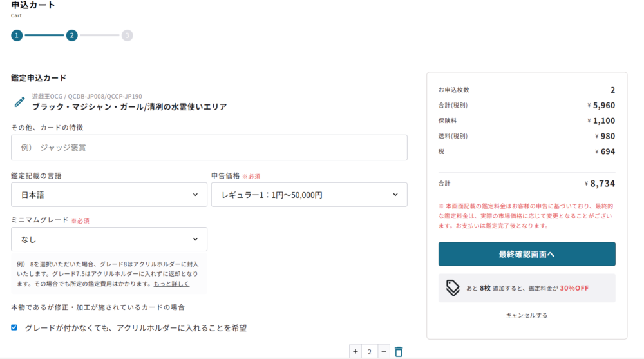Screen dimensions: 644x359
Task: Open the 申告価格 dropdown showing レギュラー1
Action: coord(309,195)
